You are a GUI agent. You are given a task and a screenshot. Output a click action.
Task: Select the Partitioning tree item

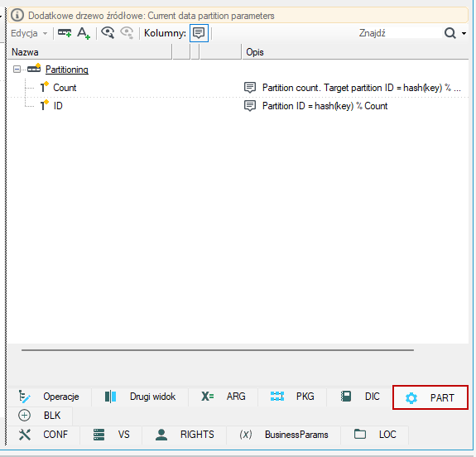(x=67, y=70)
